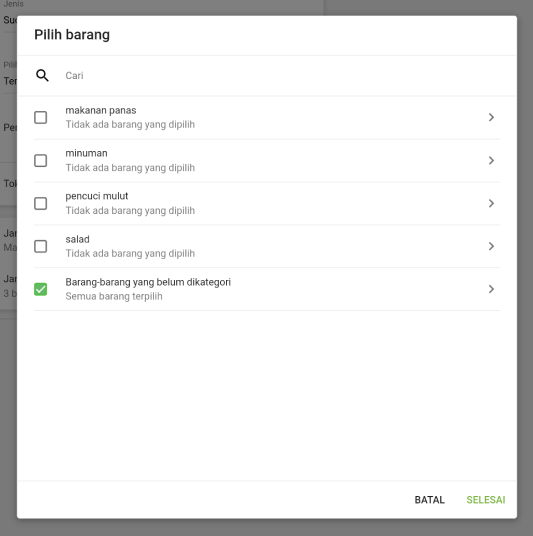Viewport: 533px width, 536px height.
Task: Open minuman items via chevron arrow
Action: pos(491,161)
